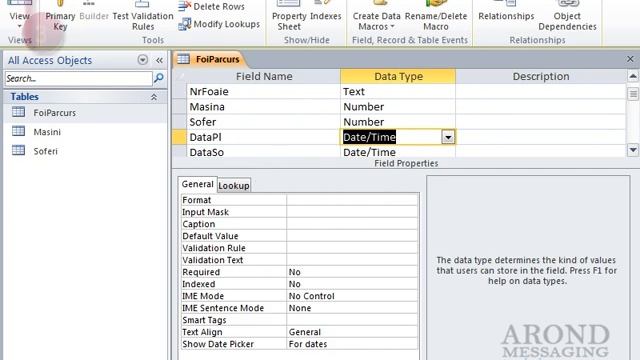
Task: Switch to the General properties tab
Action: (198, 184)
